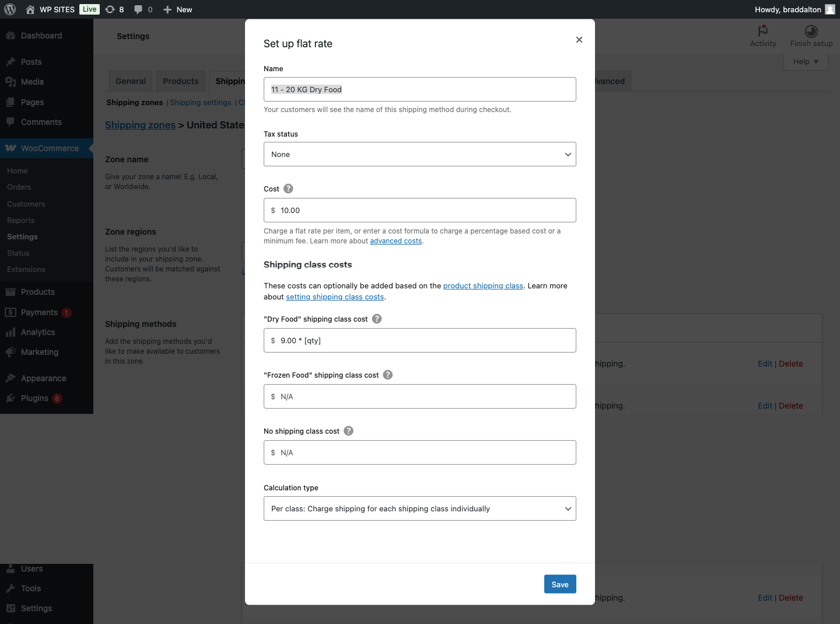Image resolution: width=840 pixels, height=624 pixels.
Task: Save the flat rate settings
Action: (x=559, y=584)
